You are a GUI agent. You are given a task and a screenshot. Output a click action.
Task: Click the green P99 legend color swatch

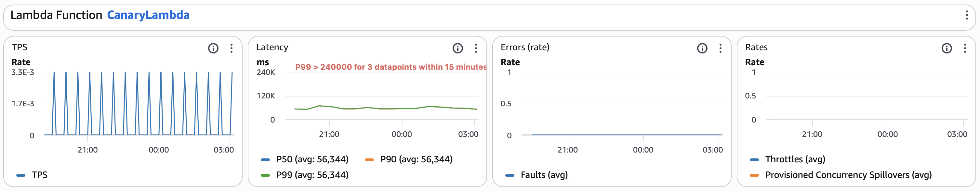pos(265,175)
